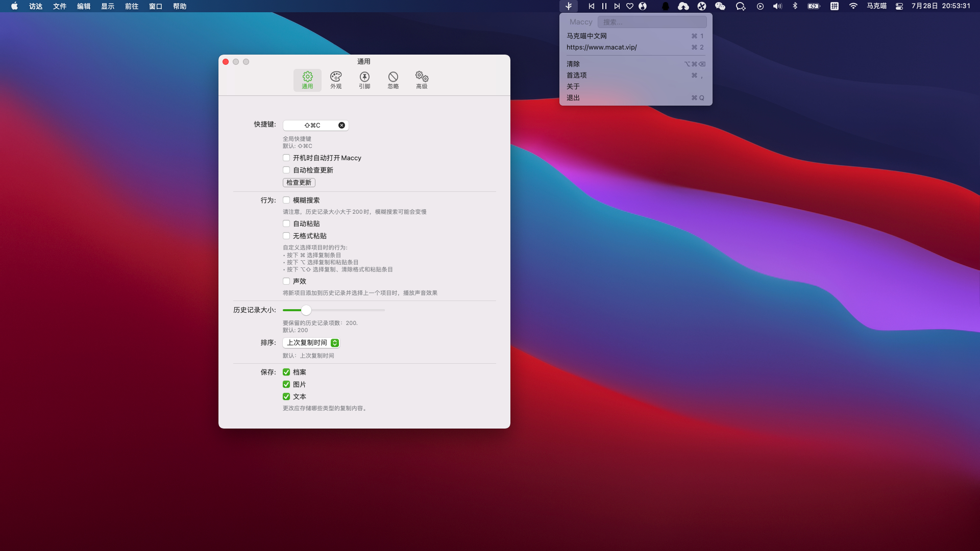Select the 高级 advanced gears icon
The width and height of the screenshot is (980, 551).
click(421, 80)
